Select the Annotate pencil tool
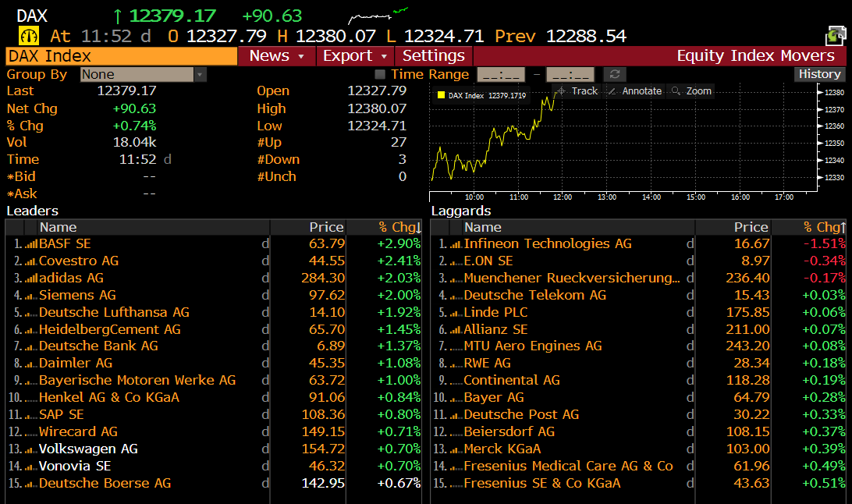The image size is (852, 504). tap(634, 91)
